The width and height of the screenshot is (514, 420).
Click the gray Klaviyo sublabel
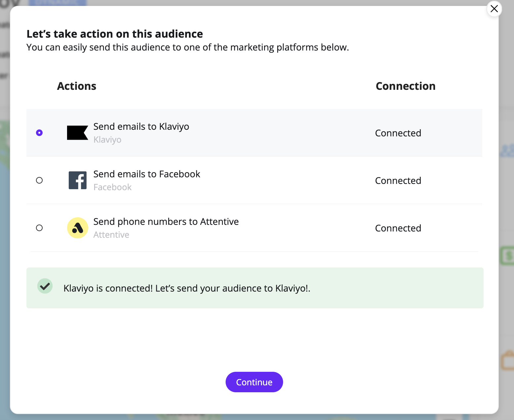point(107,140)
